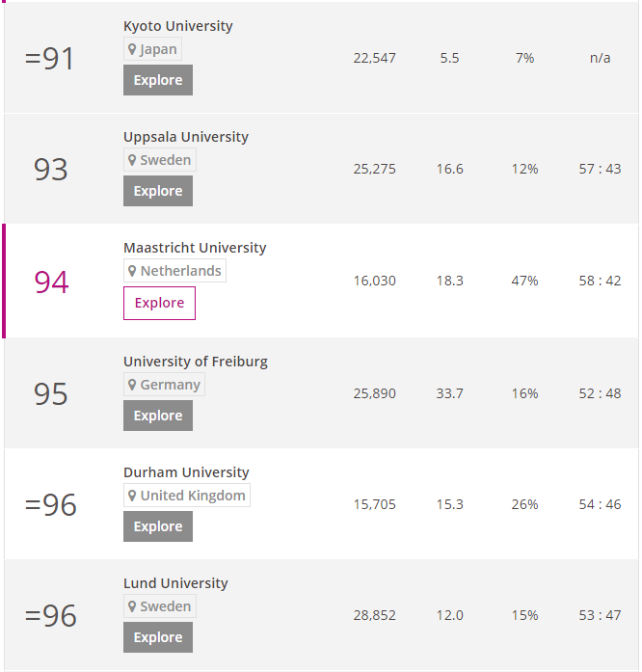Open Explore for Durham University

158,526
